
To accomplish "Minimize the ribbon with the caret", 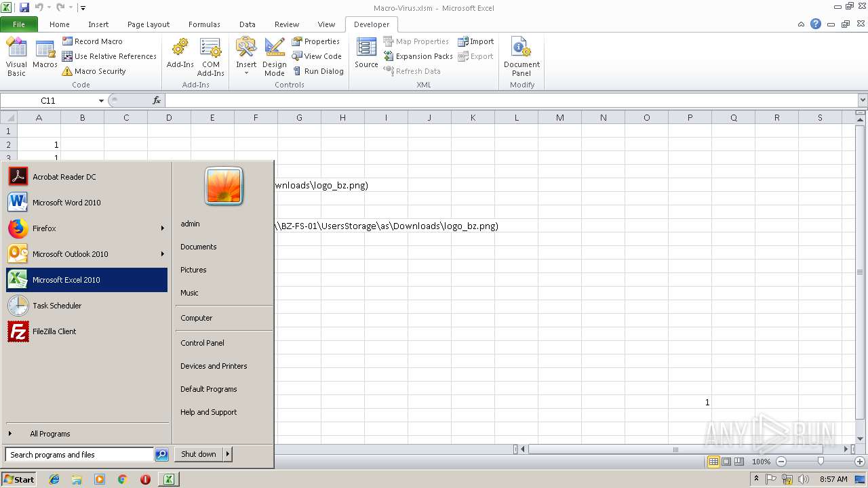I will [802, 24].
